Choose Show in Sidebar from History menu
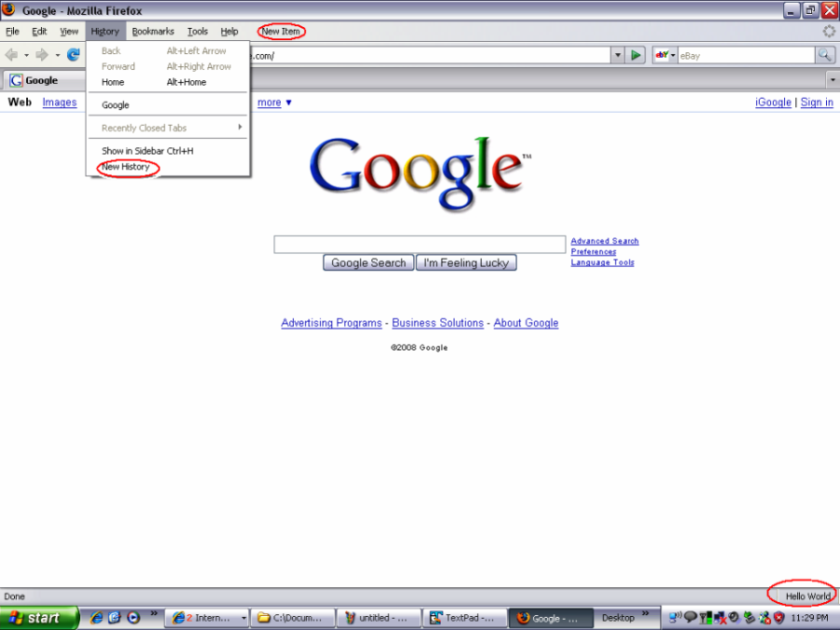Image resolution: width=840 pixels, height=630 pixels. (168, 151)
